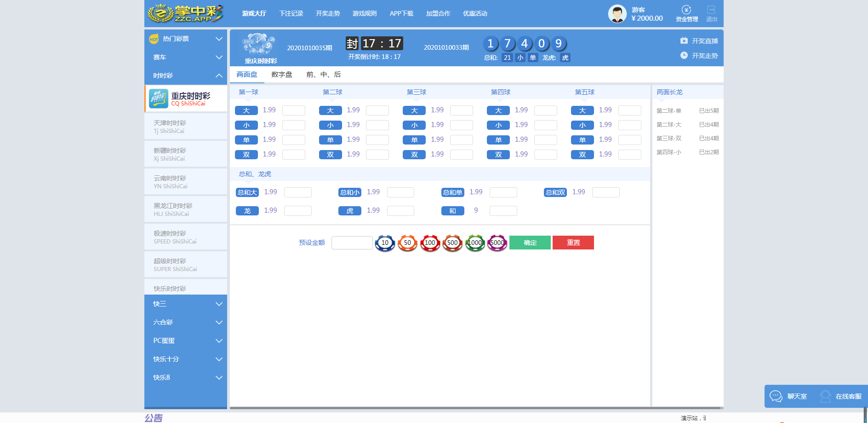Open 天津时时彩 in sidebar

186,127
